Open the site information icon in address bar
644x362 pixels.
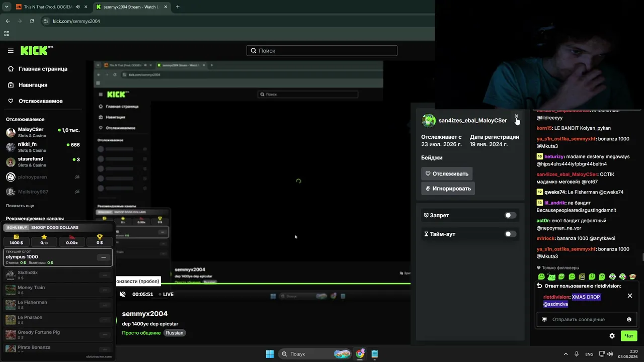tap(46, 21)
